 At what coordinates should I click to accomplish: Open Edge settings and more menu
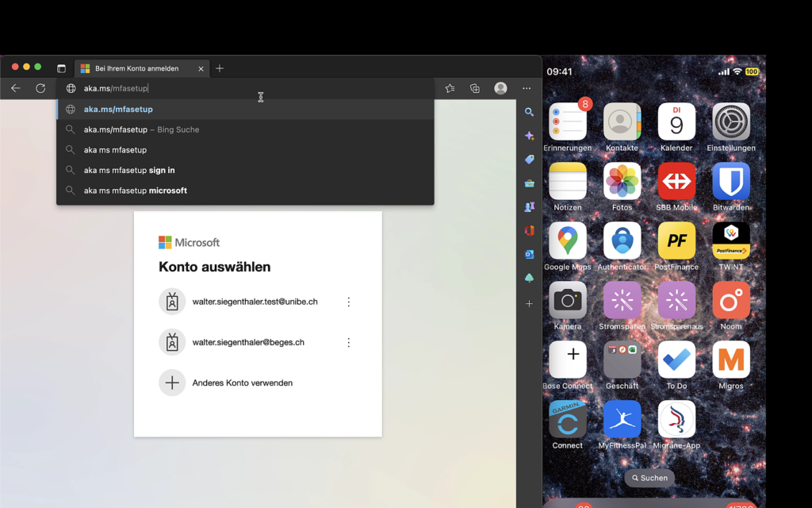pyautogui.click(x=527, y=89)
